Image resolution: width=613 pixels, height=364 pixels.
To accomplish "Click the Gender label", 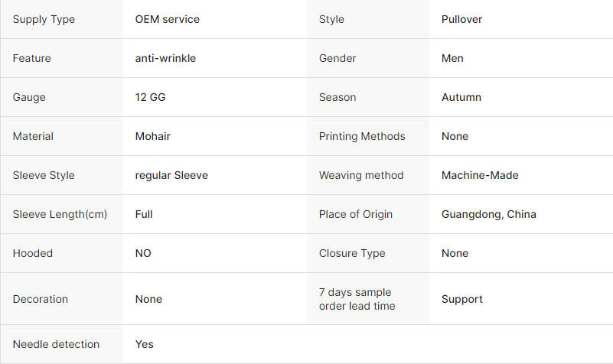I will coord(337,58).
